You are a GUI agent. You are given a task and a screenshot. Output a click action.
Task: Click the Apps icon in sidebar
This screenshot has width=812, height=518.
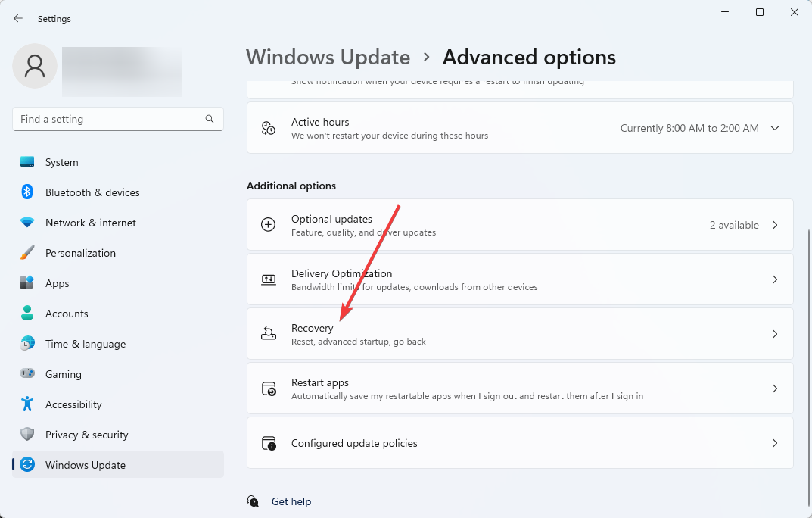click(27, 282)
